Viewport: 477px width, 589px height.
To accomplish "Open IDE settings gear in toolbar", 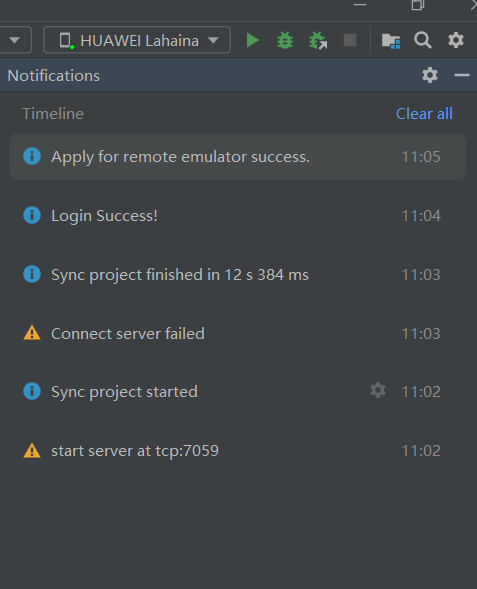I will [x=456, y=40].
